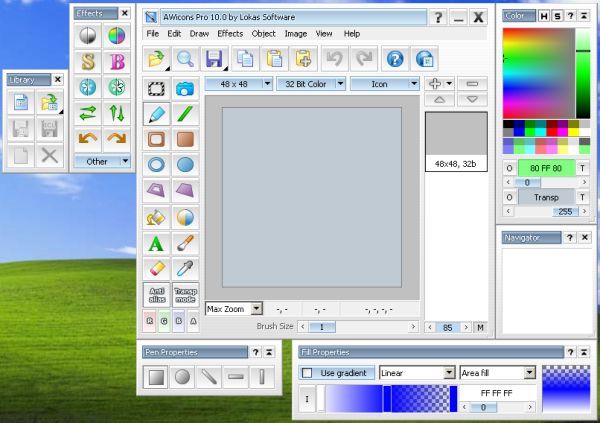
Task: Select the filled polygon tool
Action: [185, 190]
